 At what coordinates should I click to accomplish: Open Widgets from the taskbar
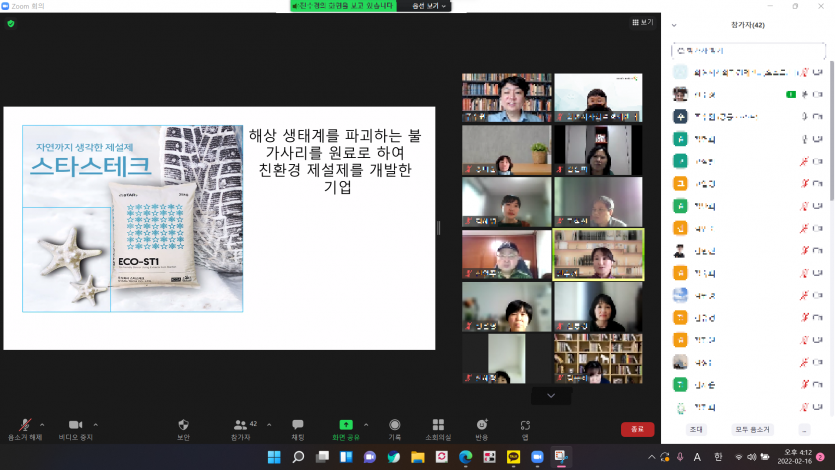[346, 457]
